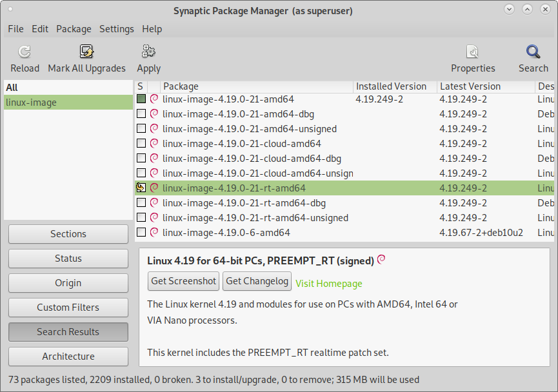
Task: Click the Mark All Upgrades icon
Action: 86,52
